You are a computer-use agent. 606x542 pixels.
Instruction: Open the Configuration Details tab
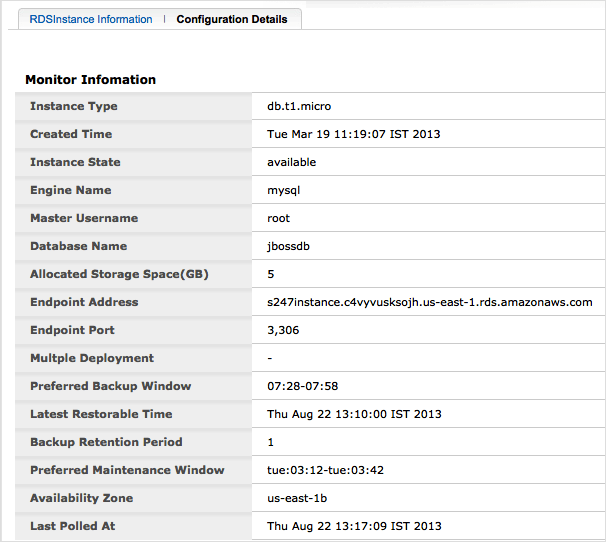coord(231,19)
